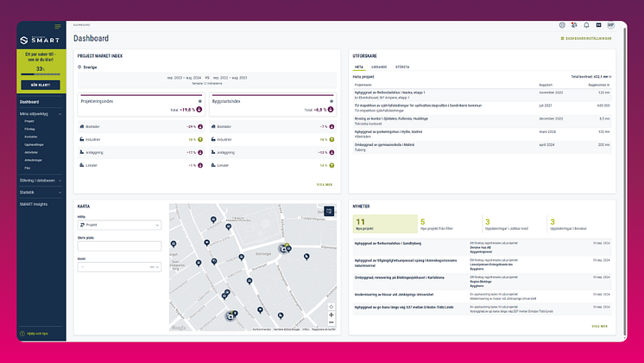Click the info icon beside Byggstartsindex
Image resolution: width=644 pixels, height=363 pixels.
331,100
